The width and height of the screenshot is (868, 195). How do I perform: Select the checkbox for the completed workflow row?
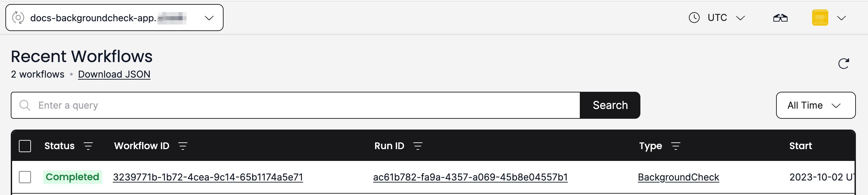[x=25, y=177]
